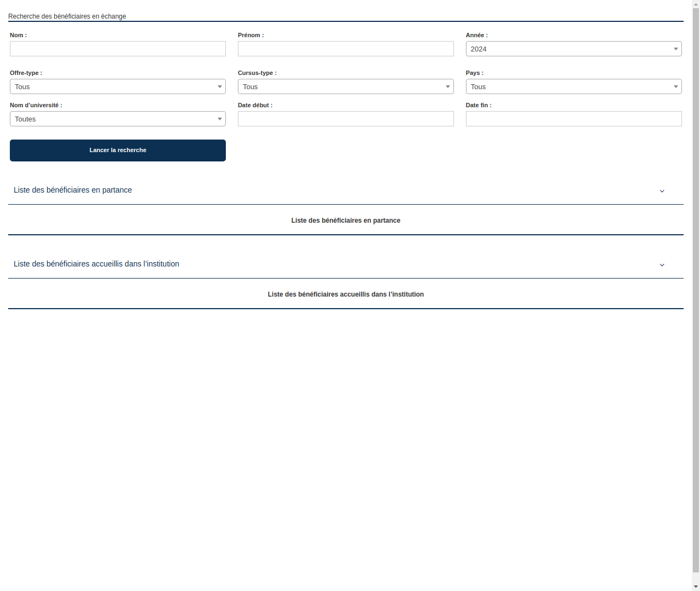Click the Année dropdown arrow

676,49
